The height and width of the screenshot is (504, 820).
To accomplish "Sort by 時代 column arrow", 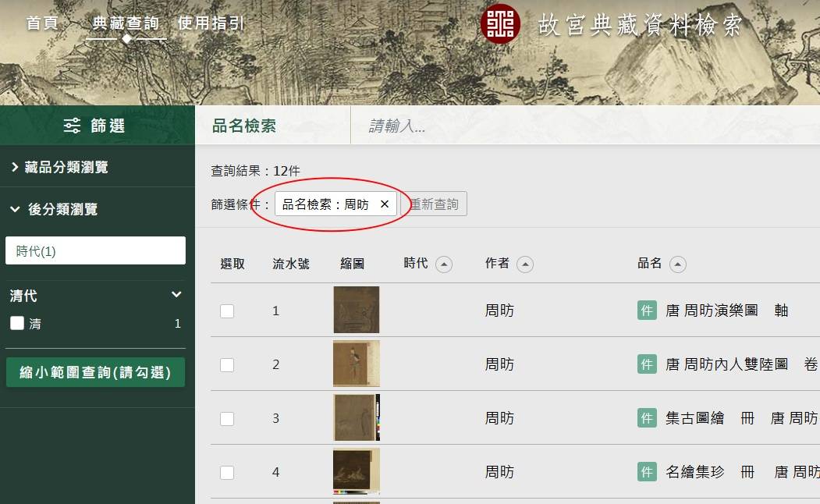I will pos(444,264).
